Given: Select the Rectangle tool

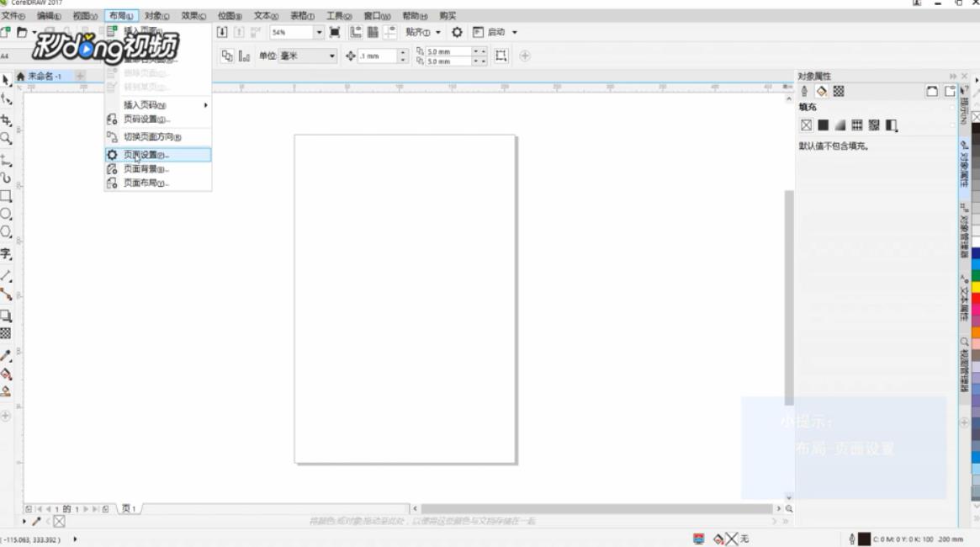Looking at the screenshot, I should pyautogui.click(x=6, y=196).
